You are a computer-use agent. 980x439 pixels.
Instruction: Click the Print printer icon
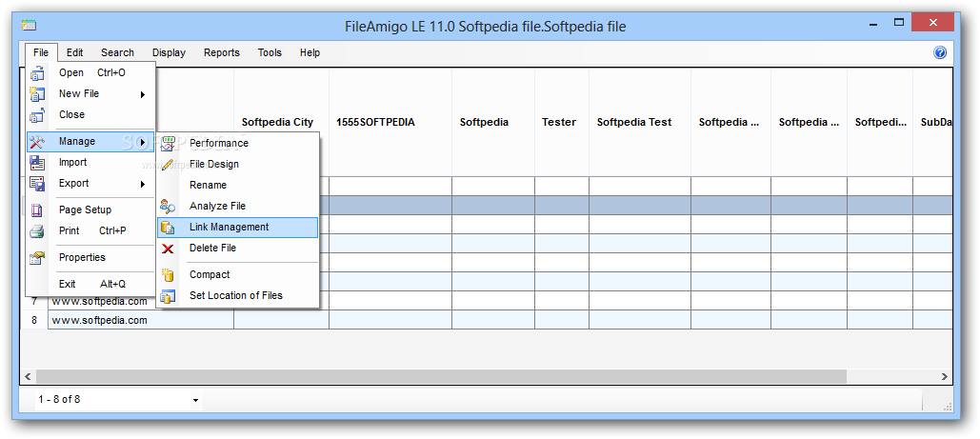click(37, 231)
